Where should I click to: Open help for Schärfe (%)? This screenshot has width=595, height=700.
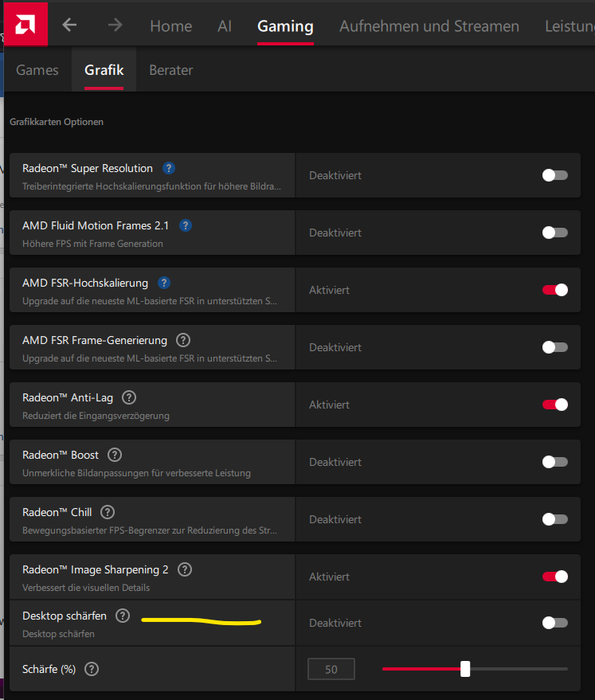[x=92, y=669]
